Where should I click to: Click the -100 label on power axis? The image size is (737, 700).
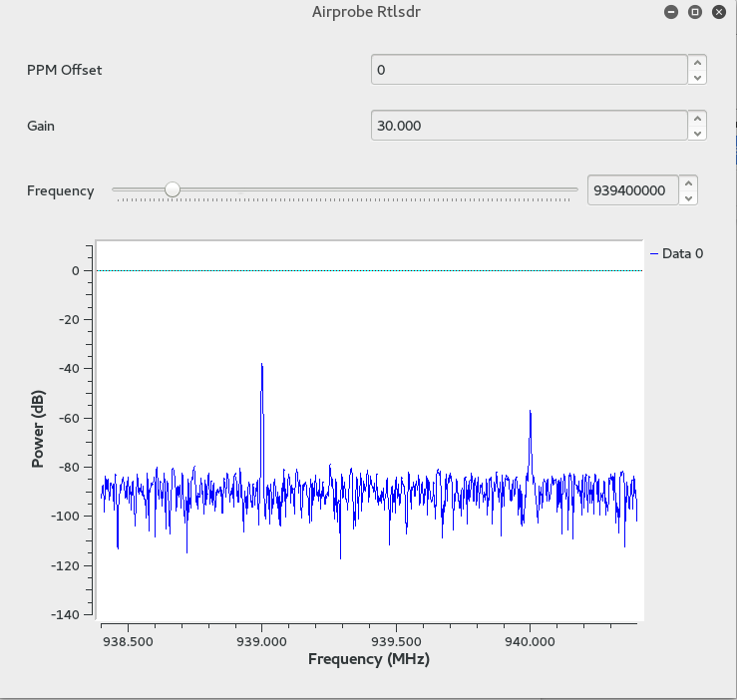pos(66,517)
